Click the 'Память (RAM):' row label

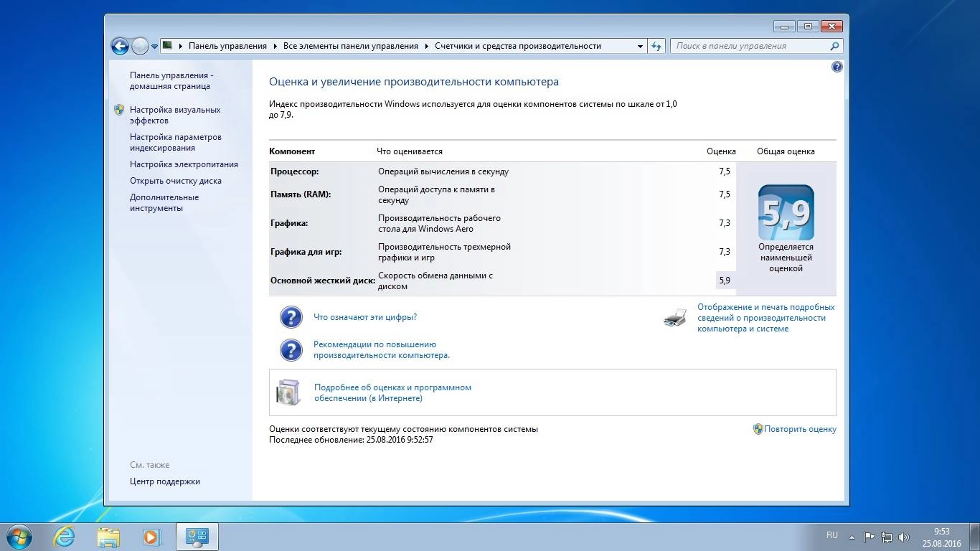tap(301, 194)
